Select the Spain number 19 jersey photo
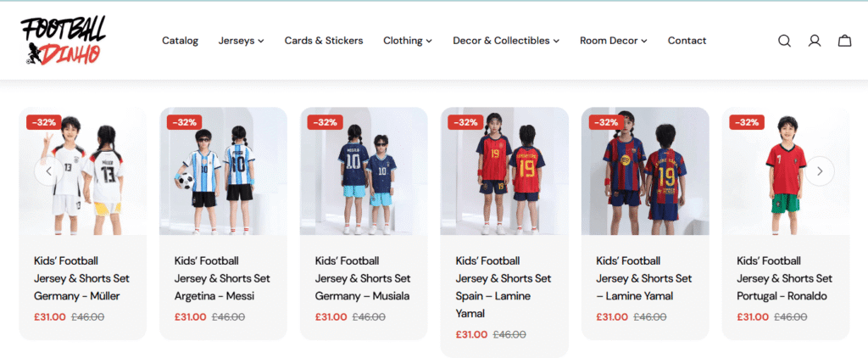This screenshot has width=868, height=358. pos(504,171)
